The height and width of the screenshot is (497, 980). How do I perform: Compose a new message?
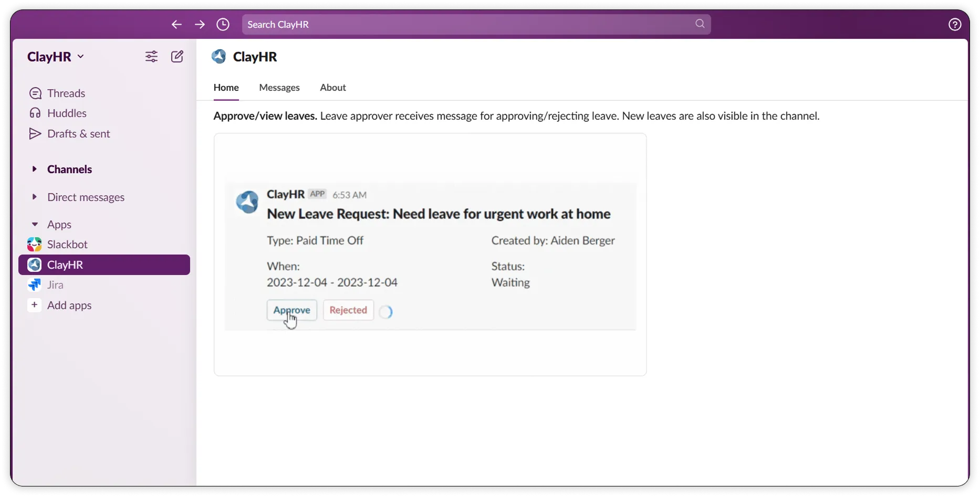coord(177,56)
